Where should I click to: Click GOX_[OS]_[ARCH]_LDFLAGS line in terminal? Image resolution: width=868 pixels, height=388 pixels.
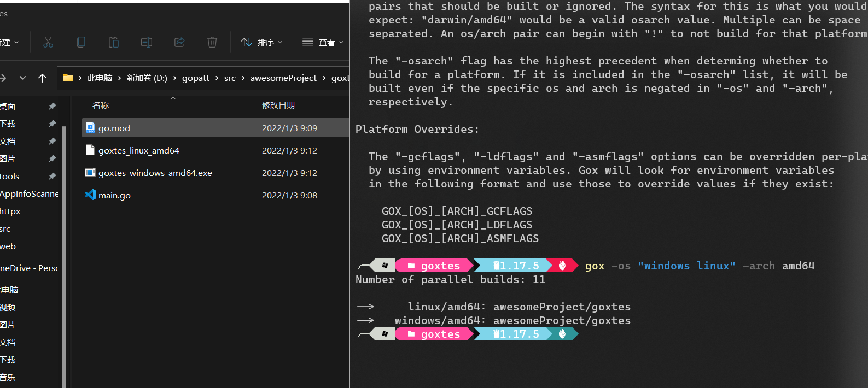pos(457,225)
